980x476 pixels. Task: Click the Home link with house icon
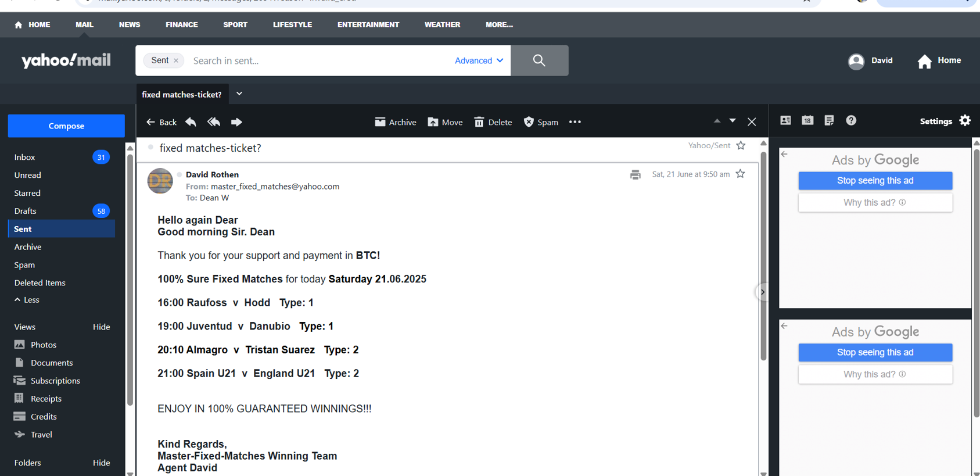click(x=939, y=61)
